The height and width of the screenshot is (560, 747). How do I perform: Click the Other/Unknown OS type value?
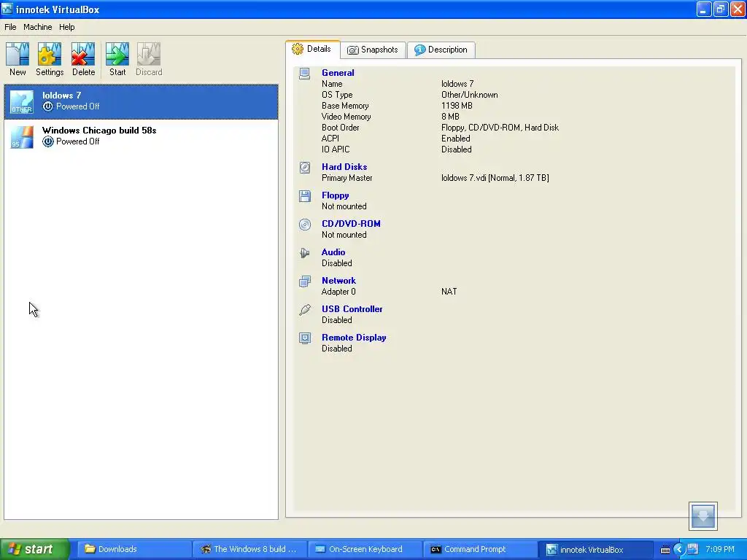click(469, 95)
